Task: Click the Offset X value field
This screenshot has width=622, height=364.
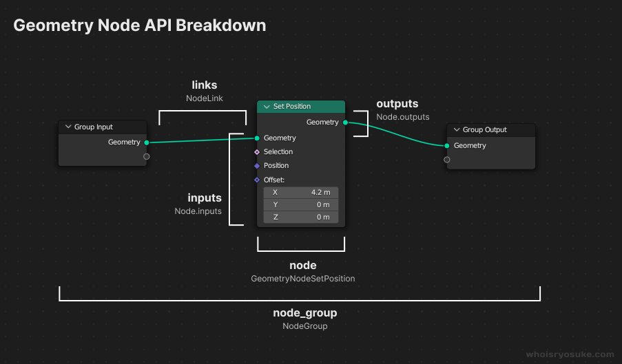Action: (301, 193)
